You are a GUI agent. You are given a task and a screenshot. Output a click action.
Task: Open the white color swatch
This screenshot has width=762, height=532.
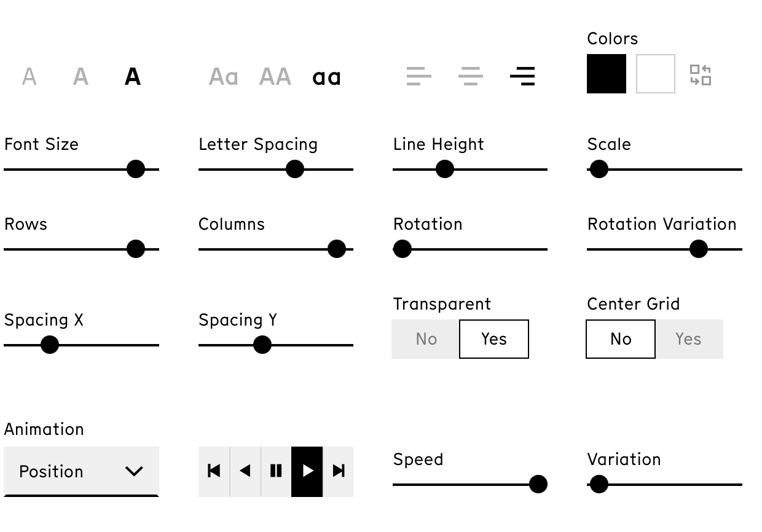[656, 74]
